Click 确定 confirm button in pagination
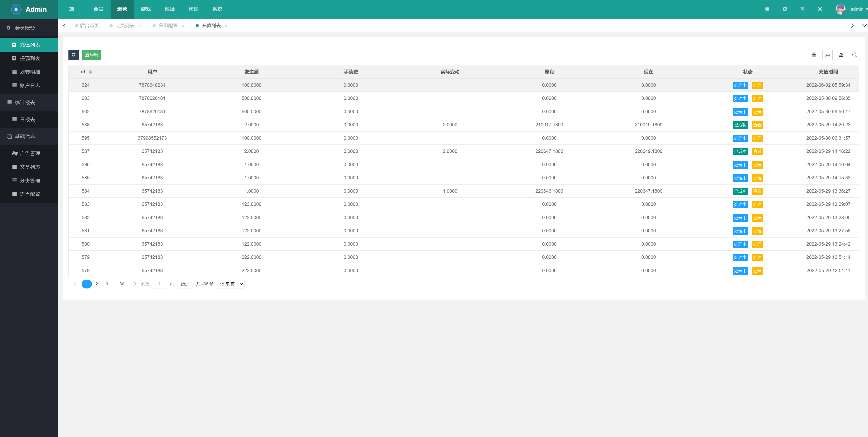Screen dimensions: 868x437 click(185, 284)
